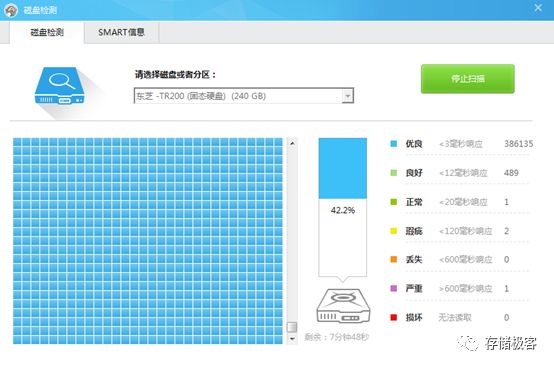
Task: Click the yellow 瑕疵 color swatch
Action: pyautogui.click(x=394, y=231)
